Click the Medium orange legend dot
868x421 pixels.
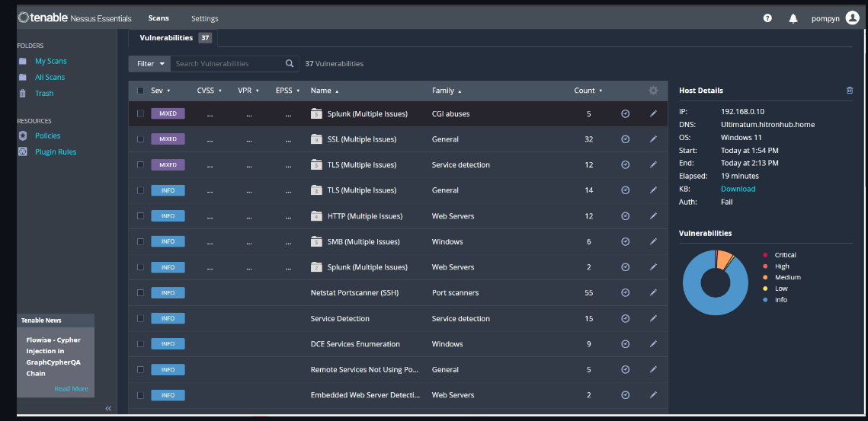[765, 277]
